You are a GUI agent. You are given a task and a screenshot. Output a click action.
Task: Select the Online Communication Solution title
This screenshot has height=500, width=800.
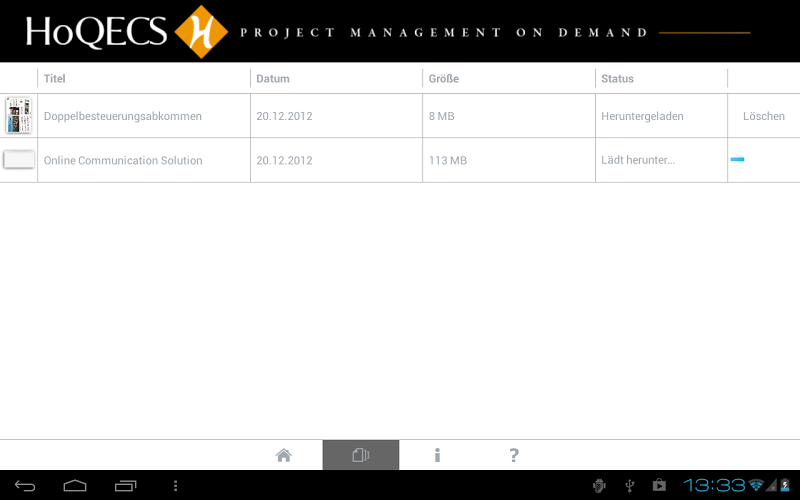point(123,160)
